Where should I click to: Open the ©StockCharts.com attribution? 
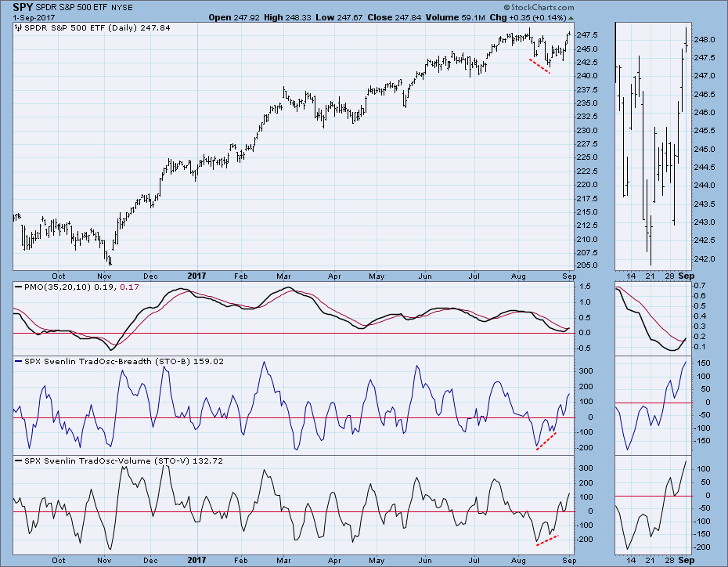539,7
